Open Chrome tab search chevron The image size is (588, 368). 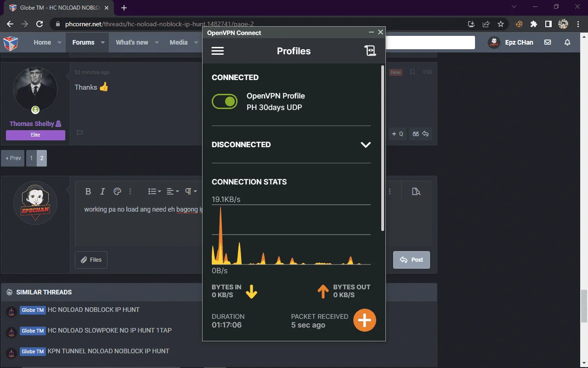pyautogui.click(x=515, y=7)
